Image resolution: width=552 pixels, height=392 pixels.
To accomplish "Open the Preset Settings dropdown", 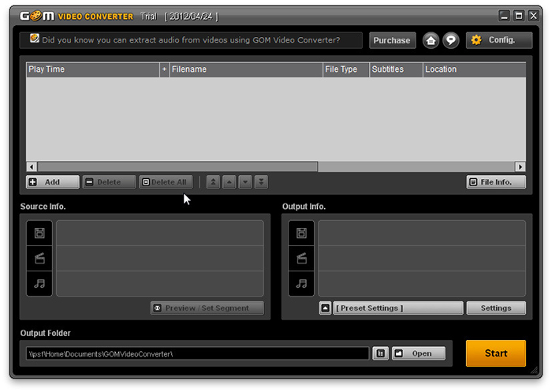I will [398, 308].
